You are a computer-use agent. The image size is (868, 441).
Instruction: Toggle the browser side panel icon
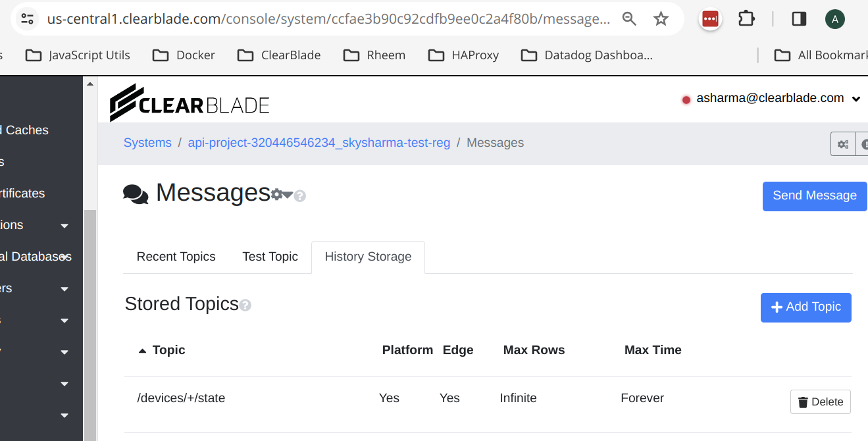pyautogui.click(x=799, y=19)
